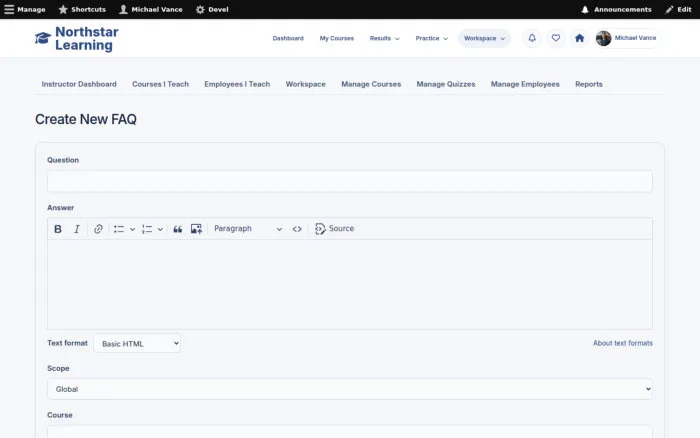Open the Devel admin menu
The height and width of the screenshot is (438, 700).
(x=212, y=9)
